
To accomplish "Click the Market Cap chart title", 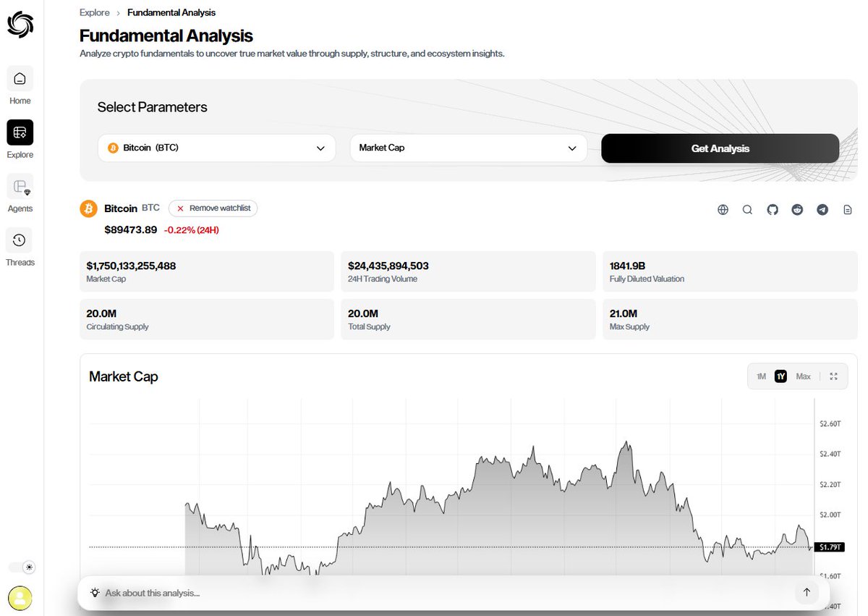I will 124,376.
